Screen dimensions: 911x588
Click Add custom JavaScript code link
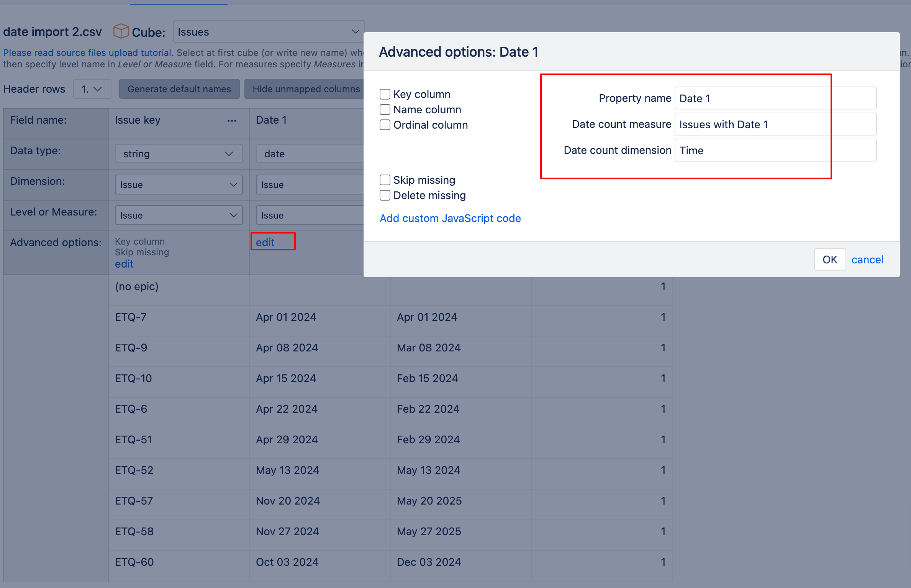coord(450,218)
